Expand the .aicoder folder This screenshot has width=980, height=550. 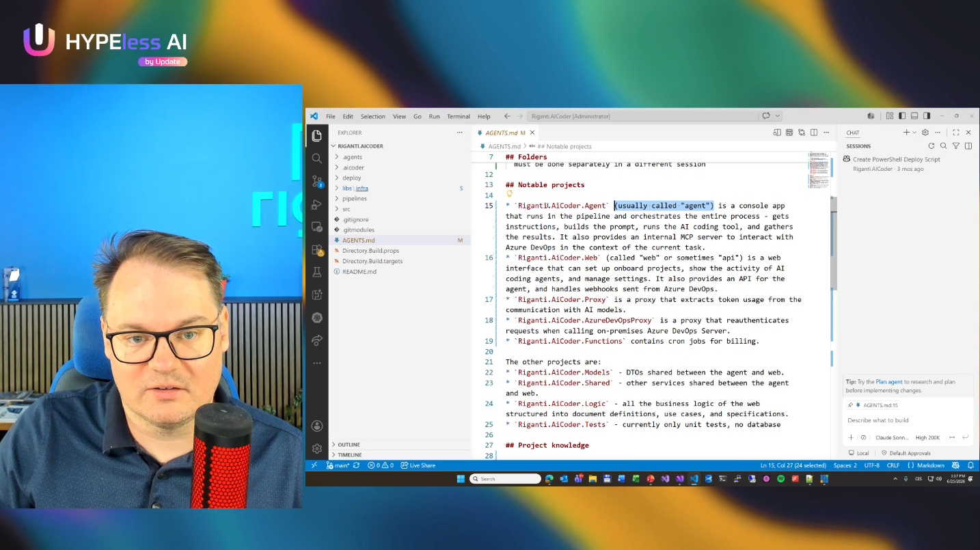(x=400, y=167)
